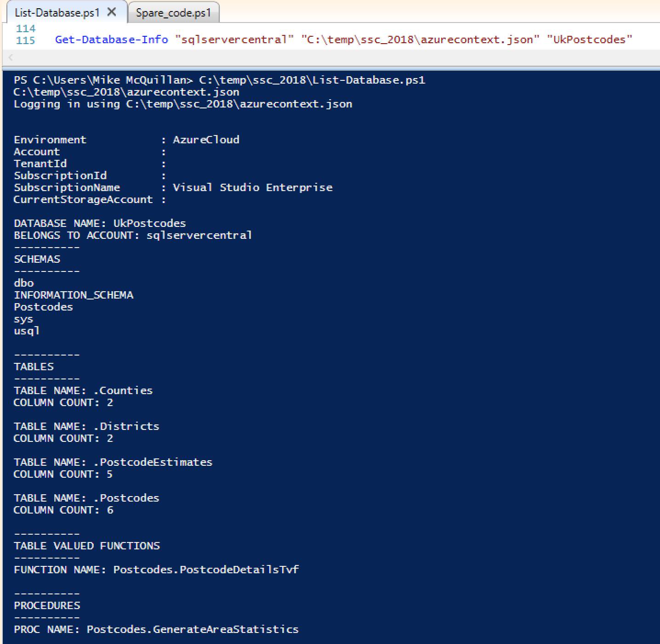Select the List-Database.ps1 tab

[57, 13]
